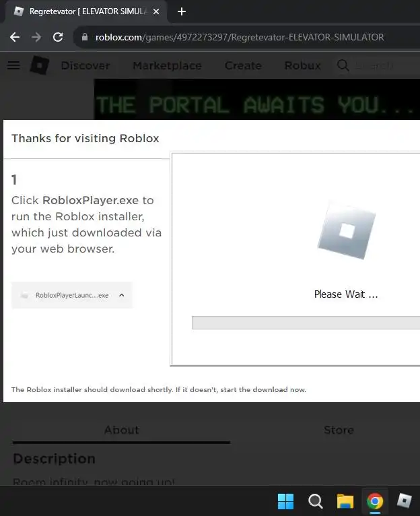
Task: Open Chrome from the taskbar
Action: 375,501
